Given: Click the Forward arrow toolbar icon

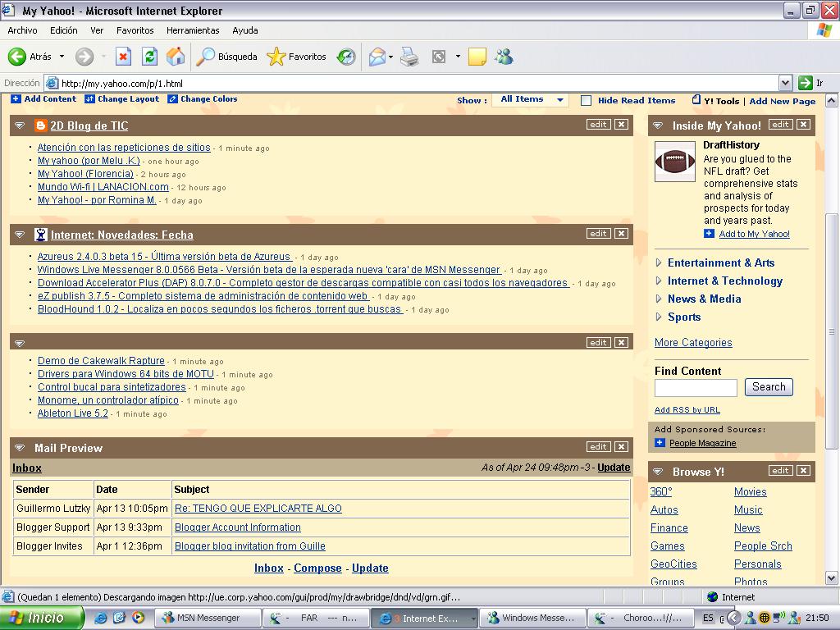Looking at the screenshot, I should pyautogui.click(x=84, y=57).
